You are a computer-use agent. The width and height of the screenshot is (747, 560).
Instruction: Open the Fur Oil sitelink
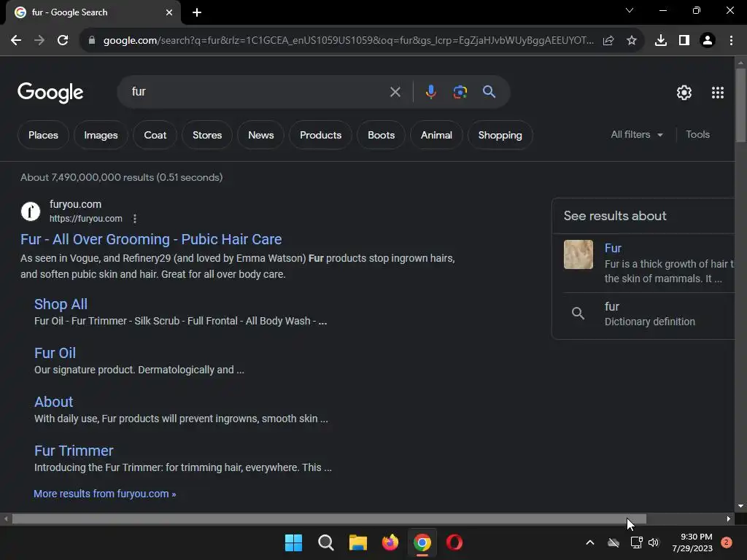coord(55,353)
